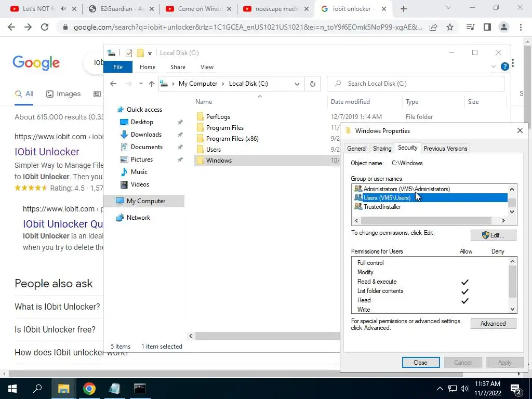The image size is (532, 399).
Task: Open Network in navigation pane
Action: point(138,218)
